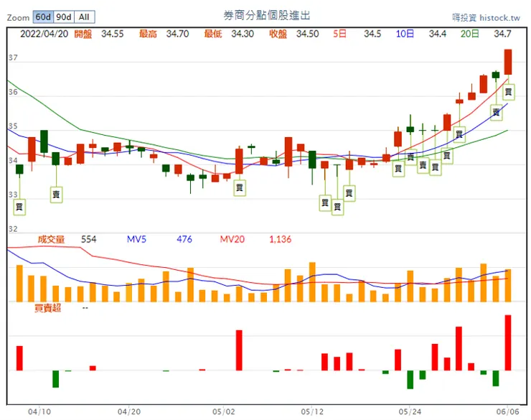
Task: Click the first 買 marker in April
Action: click(x=19, y=207)
